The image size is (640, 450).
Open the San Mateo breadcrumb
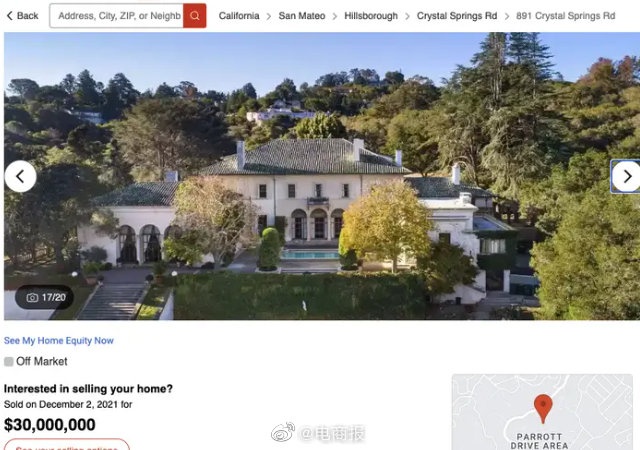click(302, 16)
